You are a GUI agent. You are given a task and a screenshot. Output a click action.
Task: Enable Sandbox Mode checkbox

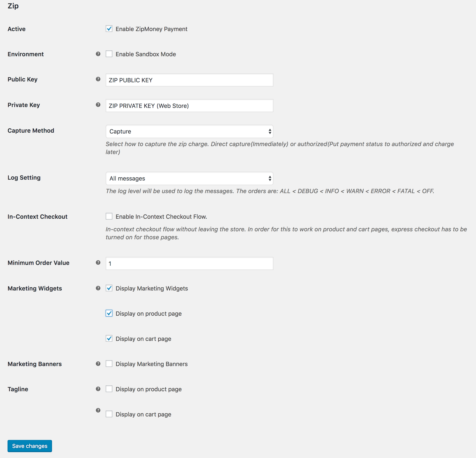click(x=109, y=54)
